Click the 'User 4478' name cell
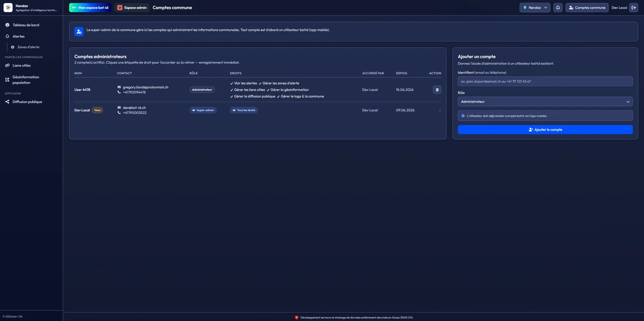 point(82,90)
